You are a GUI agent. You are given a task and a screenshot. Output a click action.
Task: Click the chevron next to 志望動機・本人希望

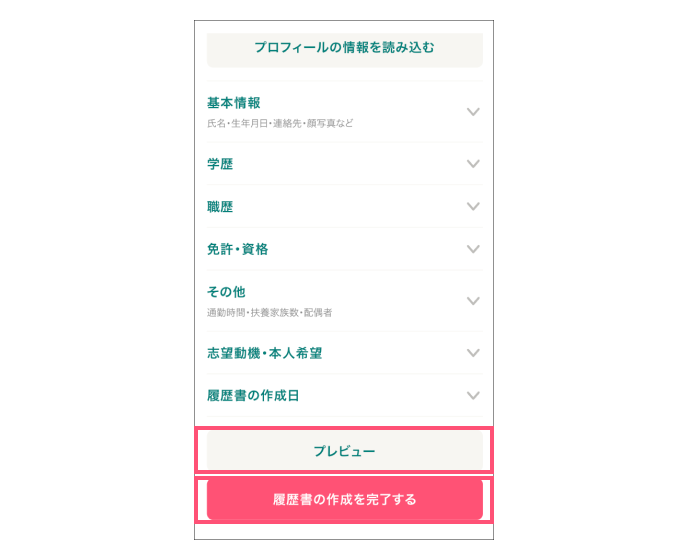(473, 353)
